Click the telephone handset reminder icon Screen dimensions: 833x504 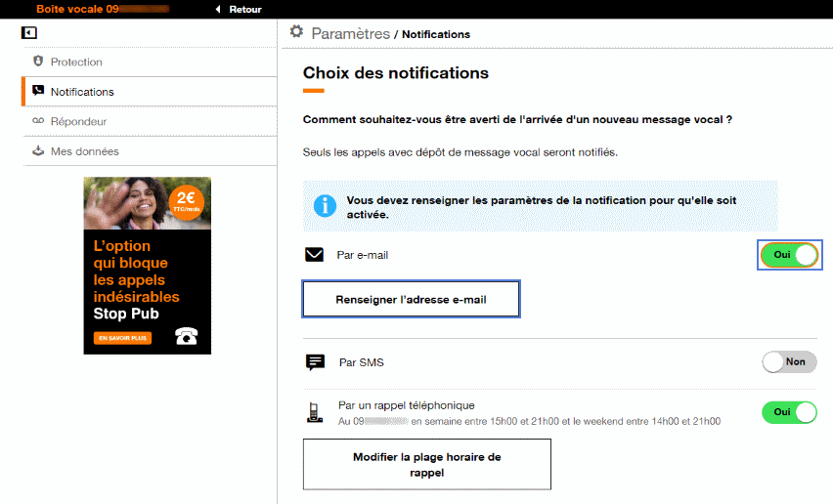coord(314,412)
